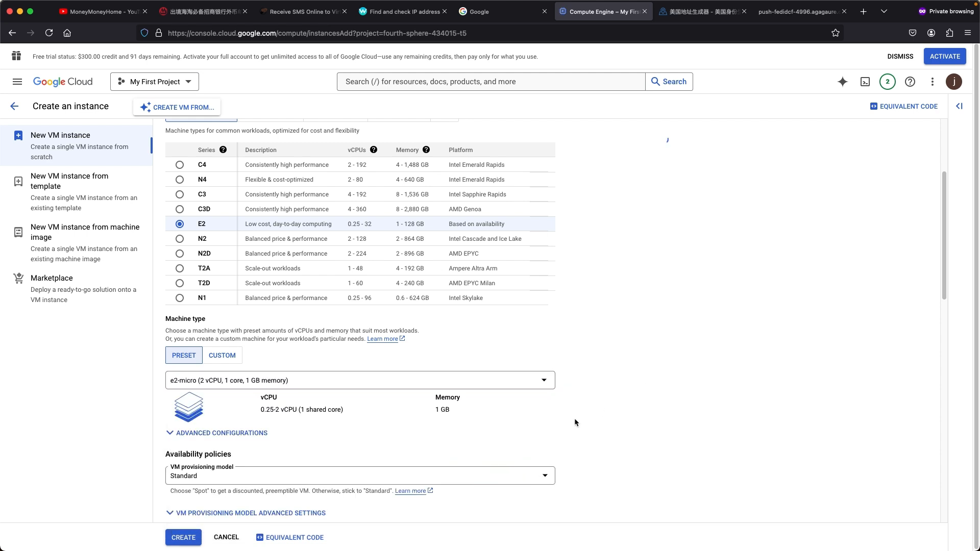This screenshot has height=551, width=980.
Task: Click the Series help tooltip icon
Action: pyautogui.click(x=223, y=149)
